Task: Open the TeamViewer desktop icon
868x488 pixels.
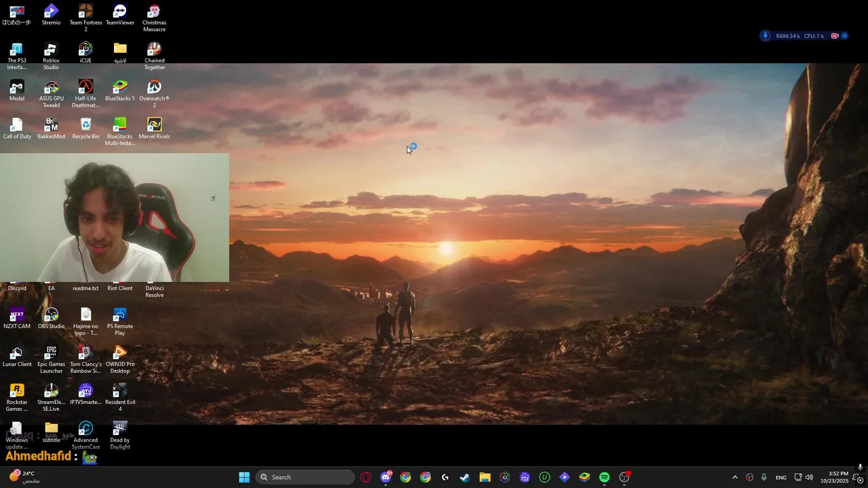Action: [x=120, y=15]
